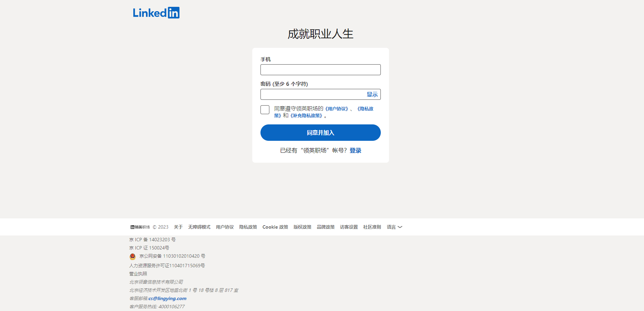Open the 语言 language dropdown
This screenshot has width=644, height=311.
click(x=394, y=227)
